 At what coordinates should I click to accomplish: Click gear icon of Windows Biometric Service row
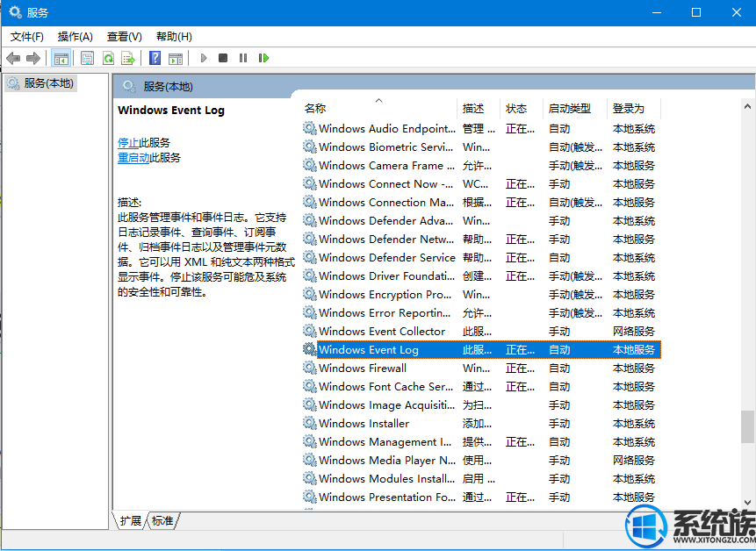tap(310, 147)
